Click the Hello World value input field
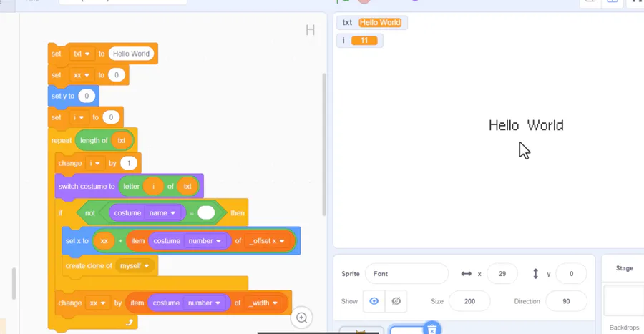 131,54
